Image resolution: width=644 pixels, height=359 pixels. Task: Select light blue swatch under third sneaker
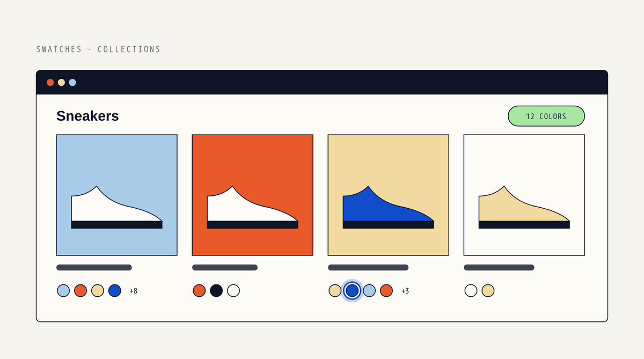[369, 291]
